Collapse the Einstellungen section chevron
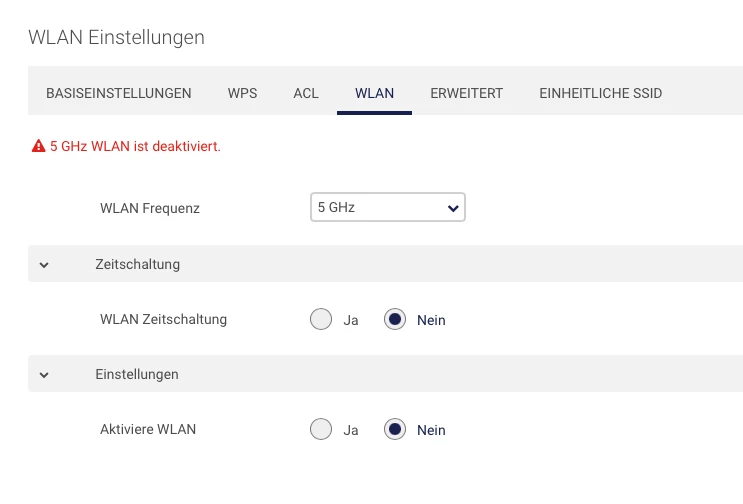Image resolution: width=743 pixels, height=504 pixels. pyautogui.click(x=44, y=375)
